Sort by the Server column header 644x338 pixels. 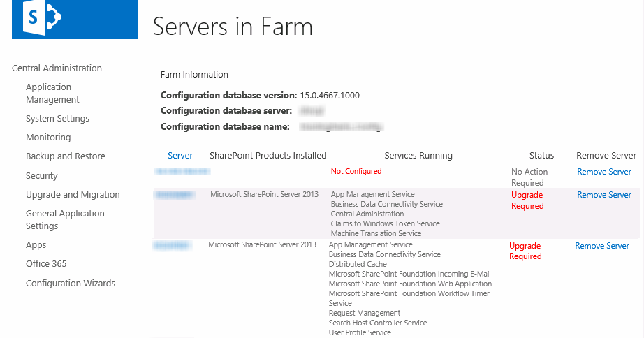click(180, 156)
